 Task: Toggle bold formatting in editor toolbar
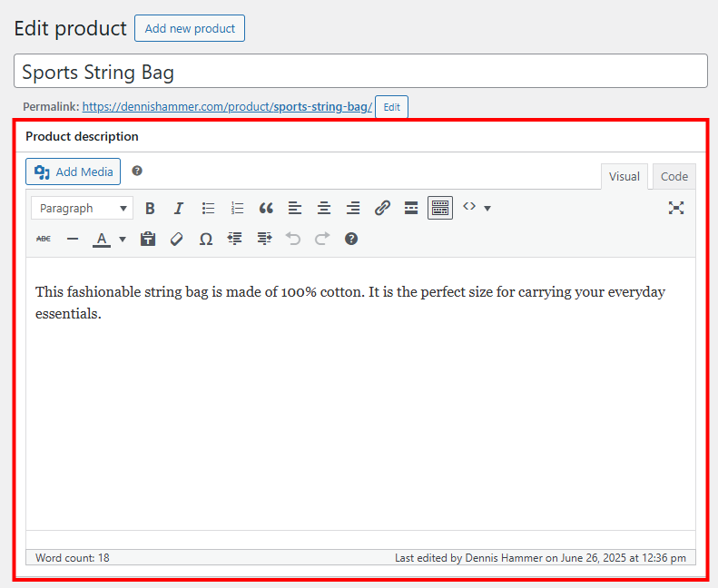[150, 208]
